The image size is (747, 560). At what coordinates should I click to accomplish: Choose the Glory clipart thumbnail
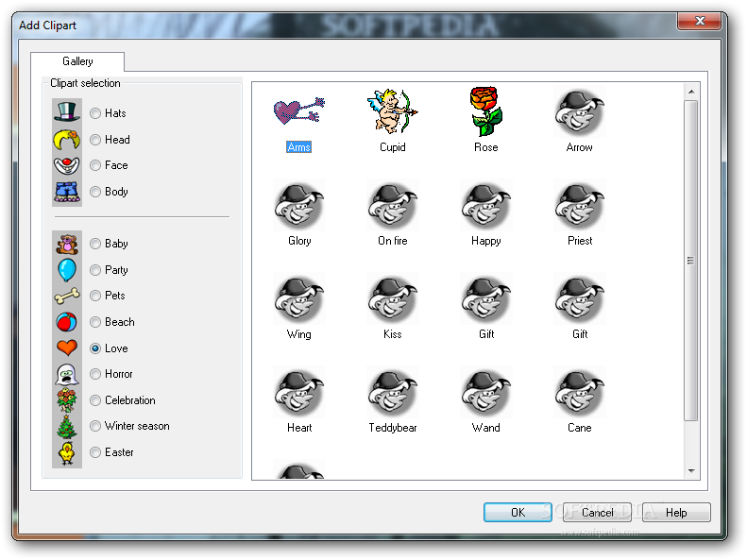click(x=299, y=206)
